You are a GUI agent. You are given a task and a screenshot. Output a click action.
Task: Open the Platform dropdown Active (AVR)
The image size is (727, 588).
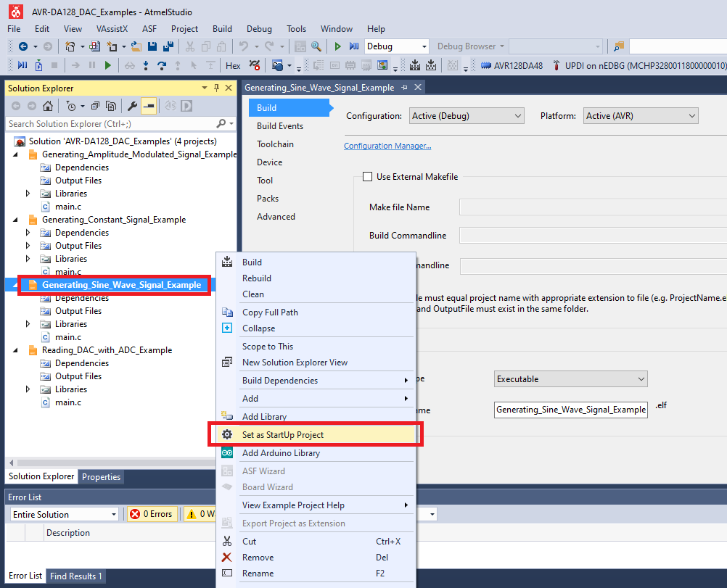pyautogui.click(x=641, y=116)
